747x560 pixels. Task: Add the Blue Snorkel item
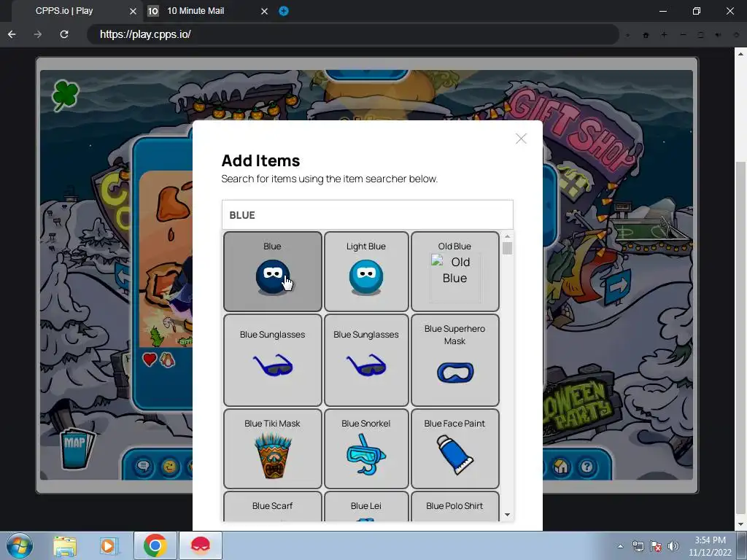366,448
